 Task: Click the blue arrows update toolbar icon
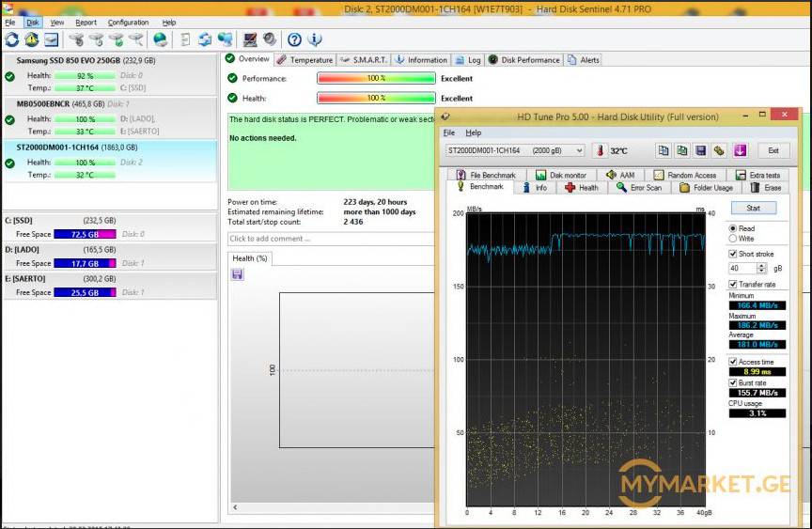tap(205, 39)
